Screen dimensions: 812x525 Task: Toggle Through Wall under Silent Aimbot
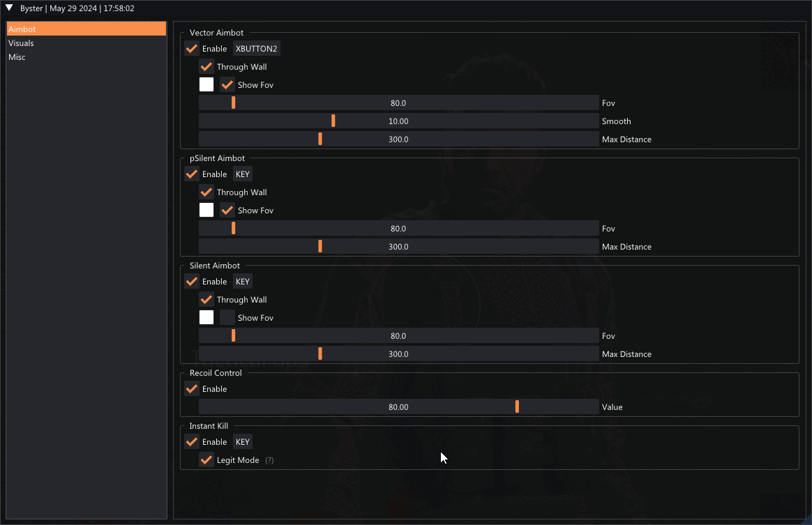pyautogui.click(x=206, y=300)
